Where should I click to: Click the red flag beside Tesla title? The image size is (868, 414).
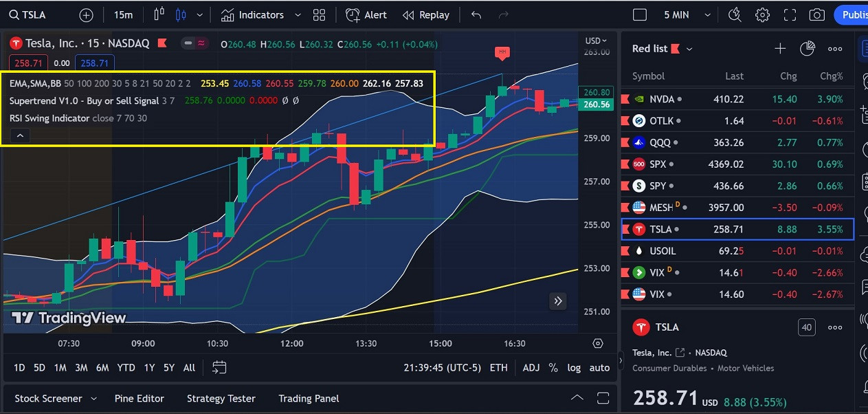[x=162, y=43]
